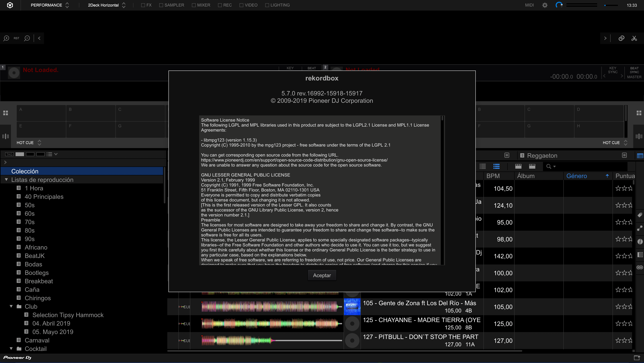Image resolution: width=644 pixels, height=363 pixels.
Task: Enable the FX panel checkbox
Action: tap(143, 5)
